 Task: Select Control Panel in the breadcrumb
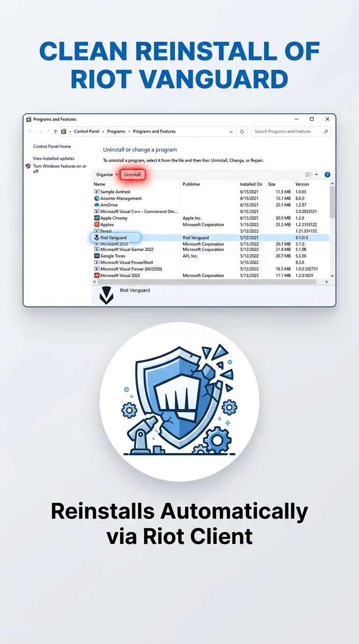pyautogui.click(x=86, y=132)
